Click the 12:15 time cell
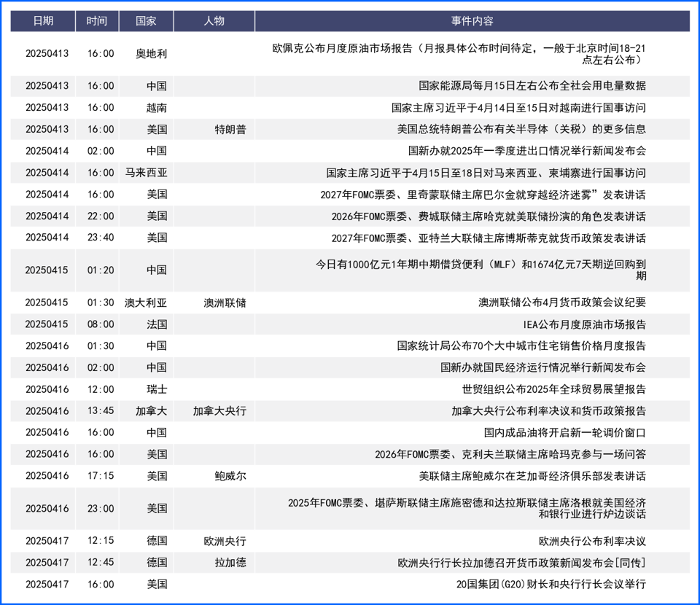The width and height of the screenshot is (700, 605). coord(101,541)
